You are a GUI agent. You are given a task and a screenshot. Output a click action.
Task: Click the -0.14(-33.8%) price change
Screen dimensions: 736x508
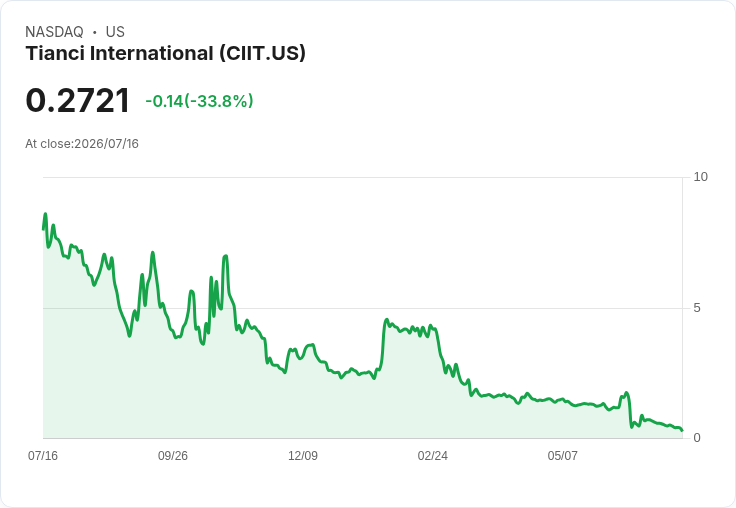pos(199,101)
